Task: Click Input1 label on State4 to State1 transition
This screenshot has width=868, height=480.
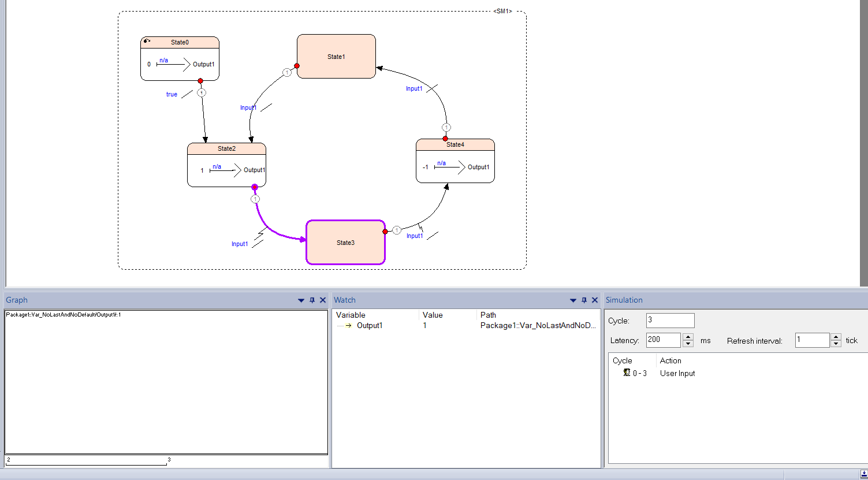Action: [x=414, y=88]
